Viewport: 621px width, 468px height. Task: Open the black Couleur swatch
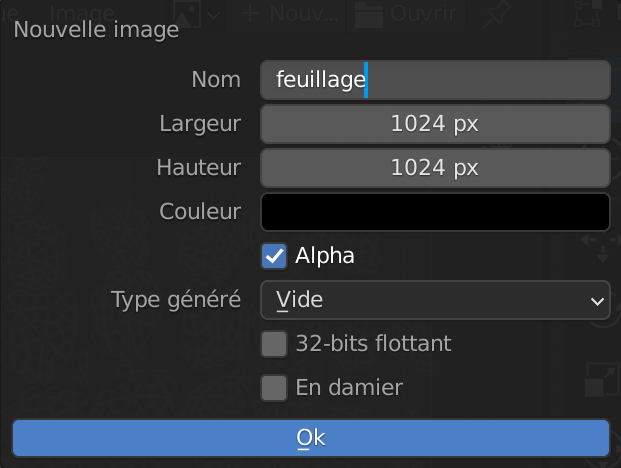[x=435, y=212]
